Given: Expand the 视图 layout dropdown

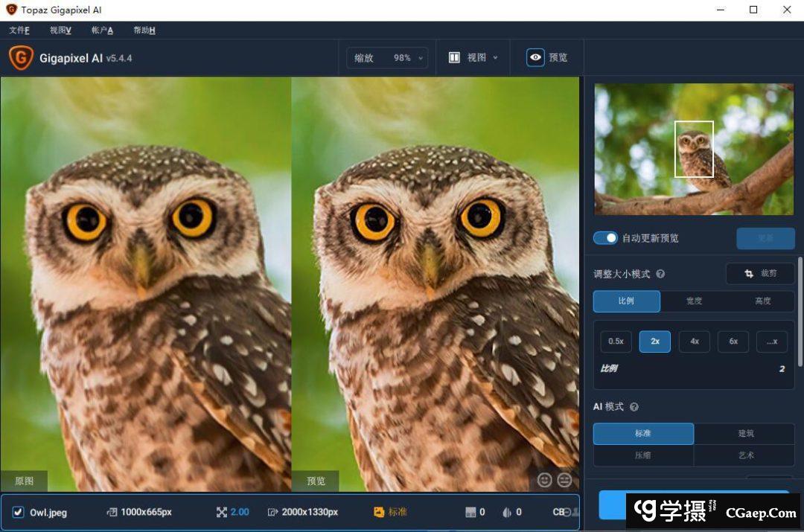Looking at the screenshot, I should point(473,57).
